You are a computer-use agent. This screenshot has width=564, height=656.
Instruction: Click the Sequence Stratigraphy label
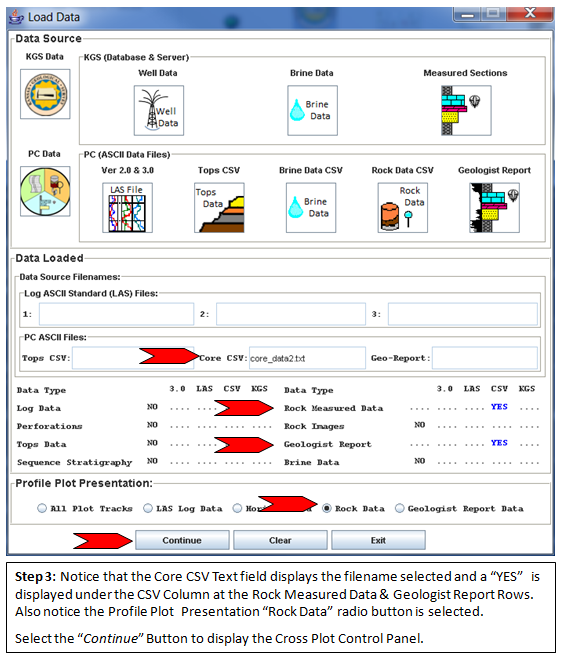(74, 462)
